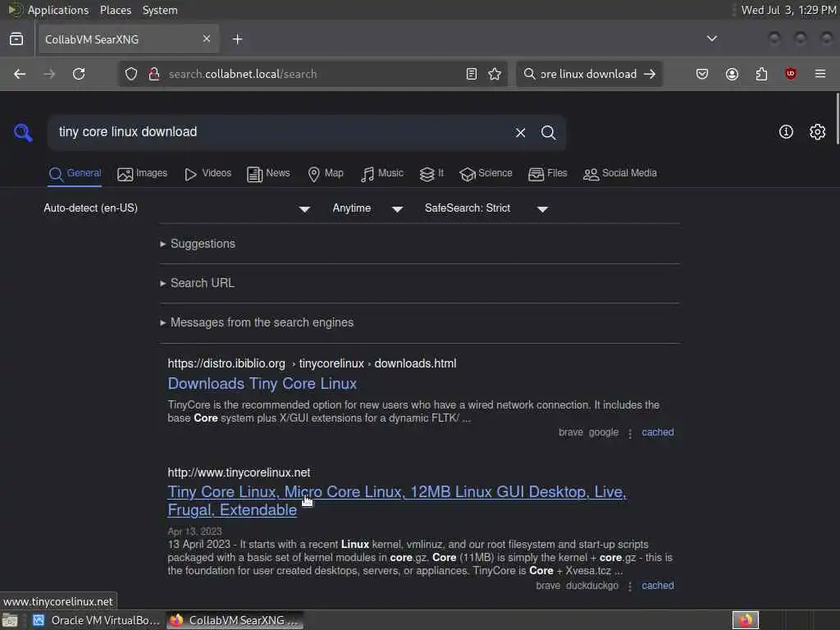Switch to the It category

point(431,174)
